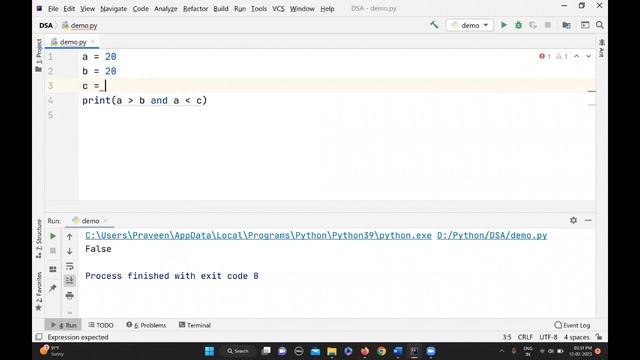Click the D:/Python/DSA/demo.py link
This screenshot has height=360, width=640.
(492, 236)
